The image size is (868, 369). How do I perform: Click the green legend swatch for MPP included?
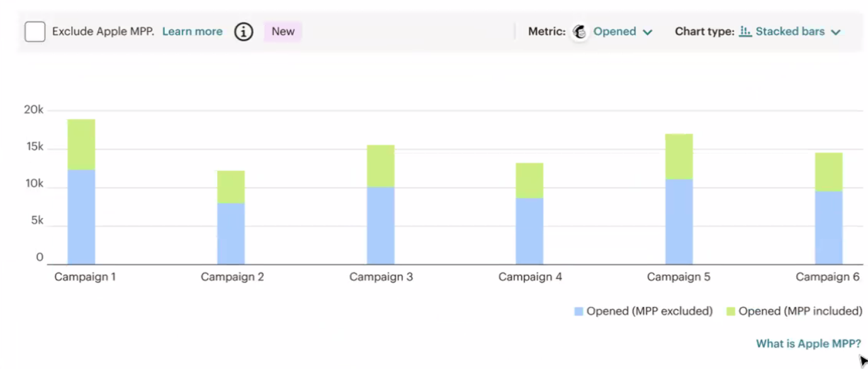pos(730,311)
